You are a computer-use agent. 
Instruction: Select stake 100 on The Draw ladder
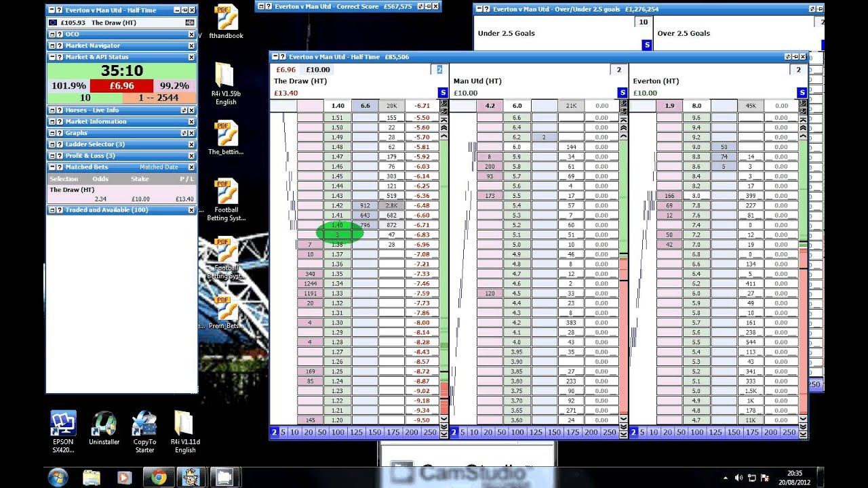coord(338,432)
